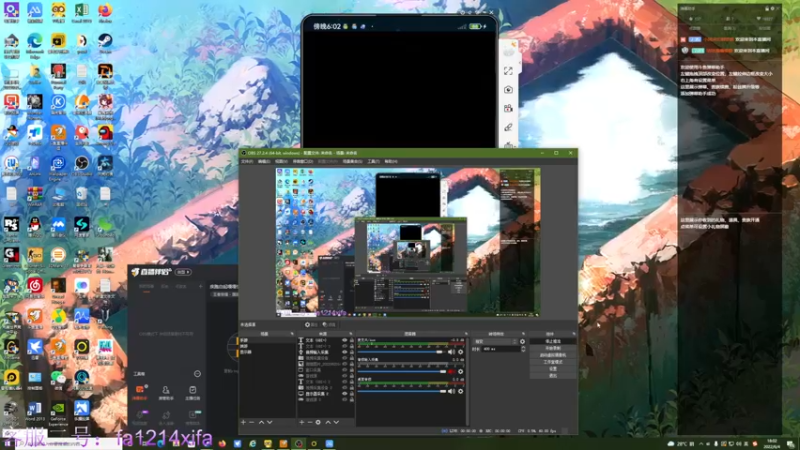800x450 pixels.
Task: Add a new source with plus icon
Action: [x=302, y=422]
